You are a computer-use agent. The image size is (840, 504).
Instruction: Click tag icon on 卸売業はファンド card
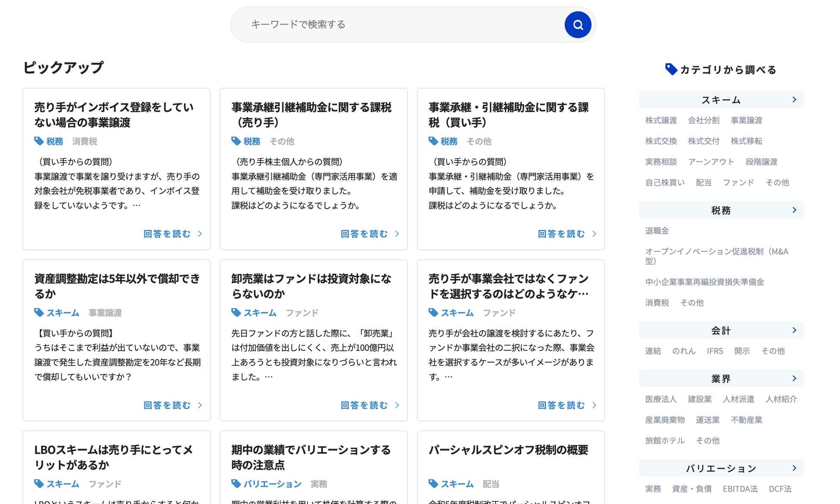pos(236,312)
